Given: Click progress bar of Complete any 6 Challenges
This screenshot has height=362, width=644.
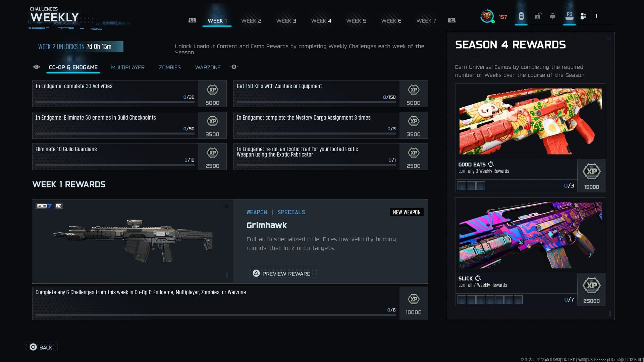Looking at the screenshot, I should click(216, 315).
